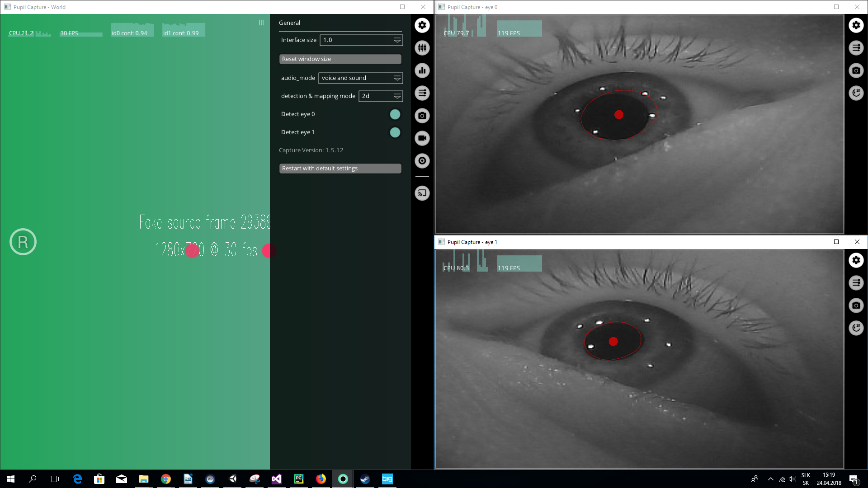868x488 pixels.
Task: Expand the Interface size dropdown
Action: coord(361,40)
